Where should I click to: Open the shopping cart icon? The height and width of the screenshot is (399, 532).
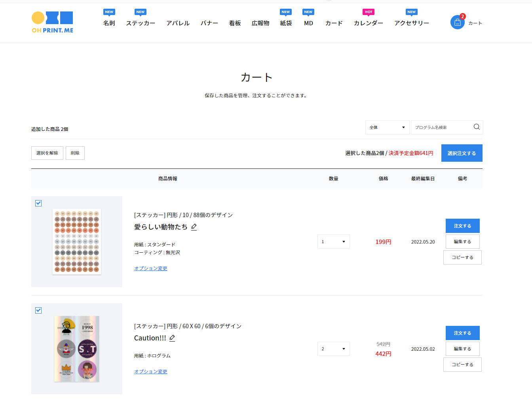pyautogui.click(x=457, y=23)
